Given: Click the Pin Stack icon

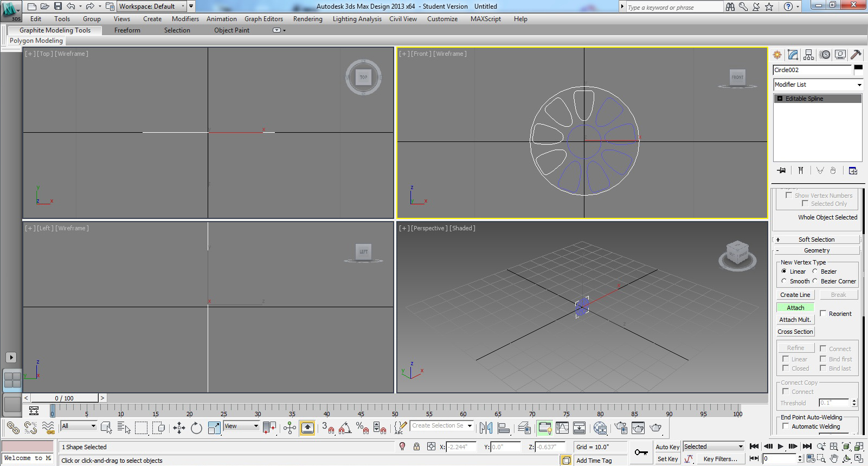Looking at the screenshot, I should (781, 171).
